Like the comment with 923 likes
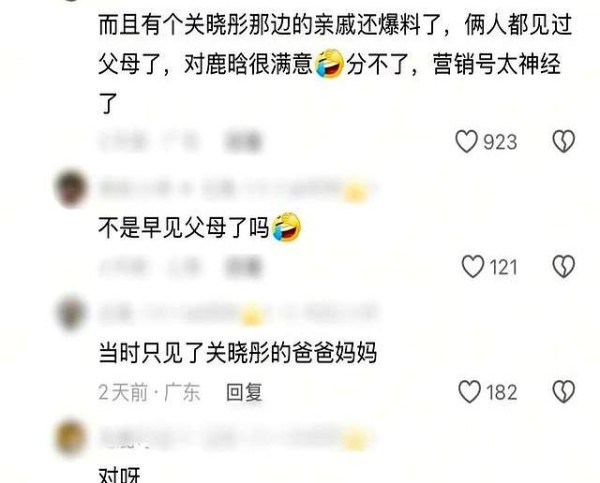The width and height of the screenshot is (600, 483). pos(466,142)
